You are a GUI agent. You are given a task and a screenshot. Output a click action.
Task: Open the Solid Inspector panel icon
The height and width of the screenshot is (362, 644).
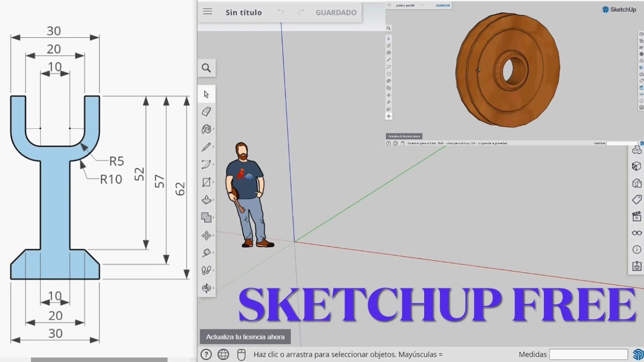637,266
